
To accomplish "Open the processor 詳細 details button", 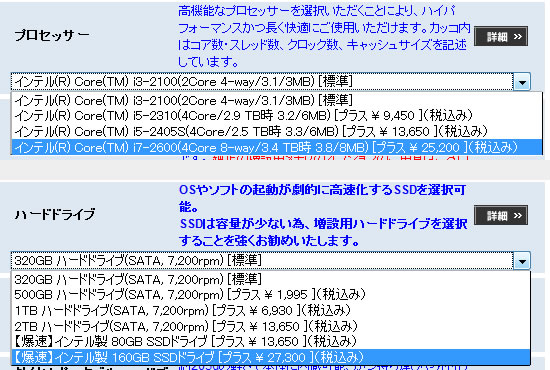I will pos(501,36).
